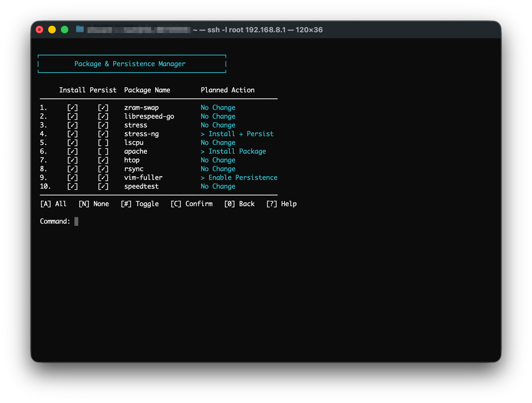Toggle the Install checkbox for zram-swap
The image size is (532, 403).
(x=73, y=108)
